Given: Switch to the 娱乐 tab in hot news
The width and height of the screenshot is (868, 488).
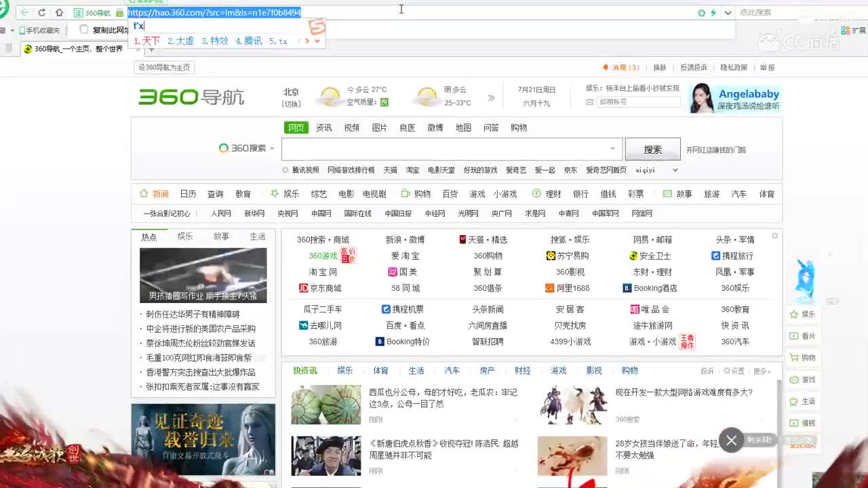Looking at the screenshot, I should pos(185,237).
